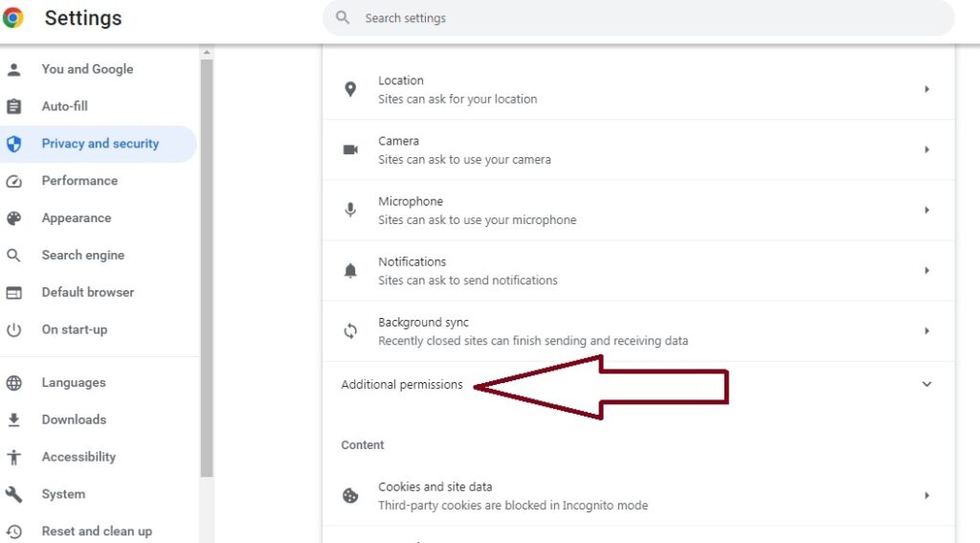The height and width of the screenshot is (543, 980).
Task: Click the Notifications bell icon
Action: [x=350, y=270]
